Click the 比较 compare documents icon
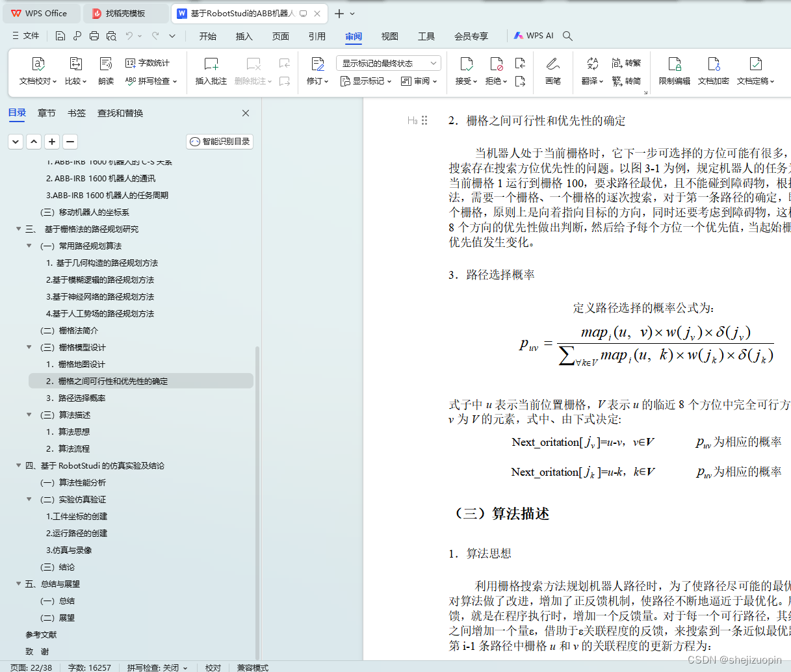 coord(76,64)
